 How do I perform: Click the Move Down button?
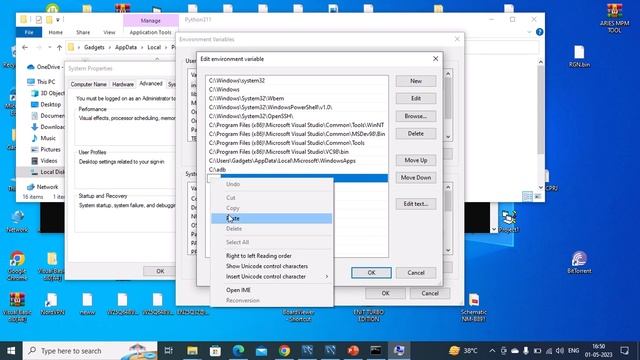point(416,178)
